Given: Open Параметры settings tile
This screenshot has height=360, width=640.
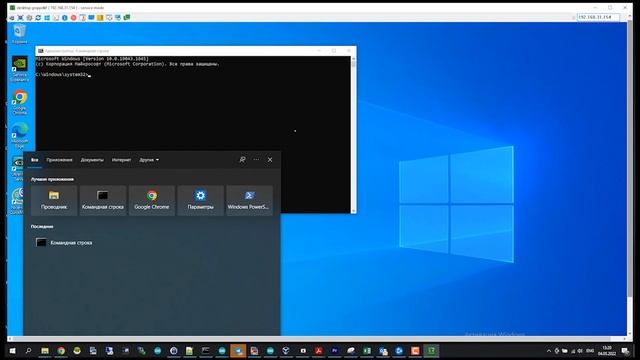Looking at the screenshot, I should tap(200, 200).
